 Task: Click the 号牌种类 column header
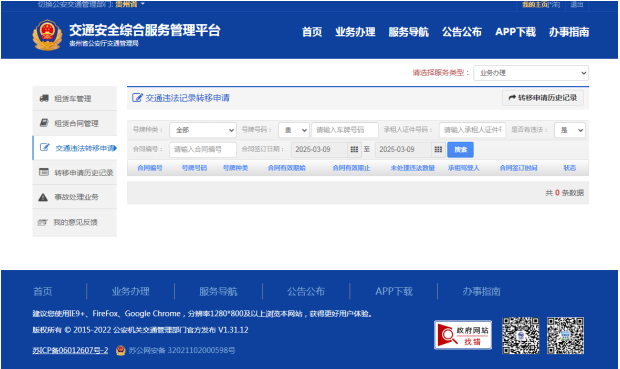pyautogui.click(x=236, y=168)
